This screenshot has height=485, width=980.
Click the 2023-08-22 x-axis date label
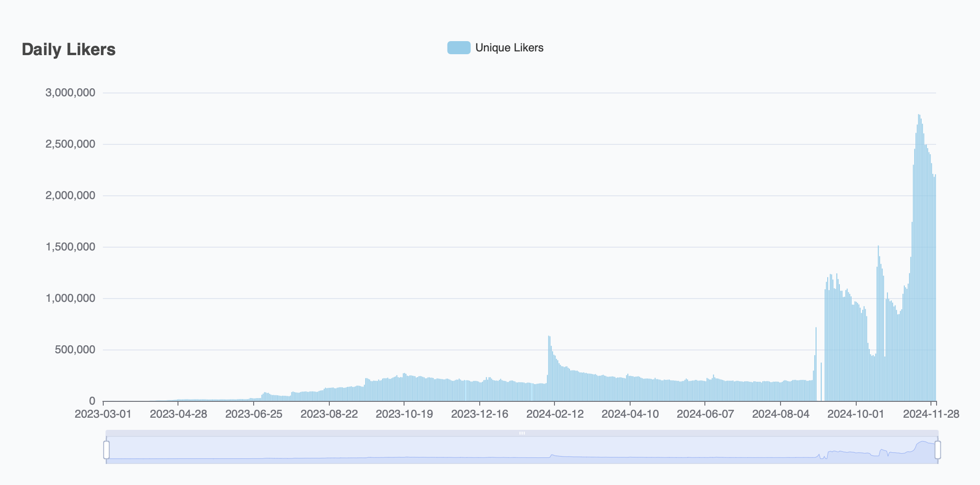[x=329, y=414]
